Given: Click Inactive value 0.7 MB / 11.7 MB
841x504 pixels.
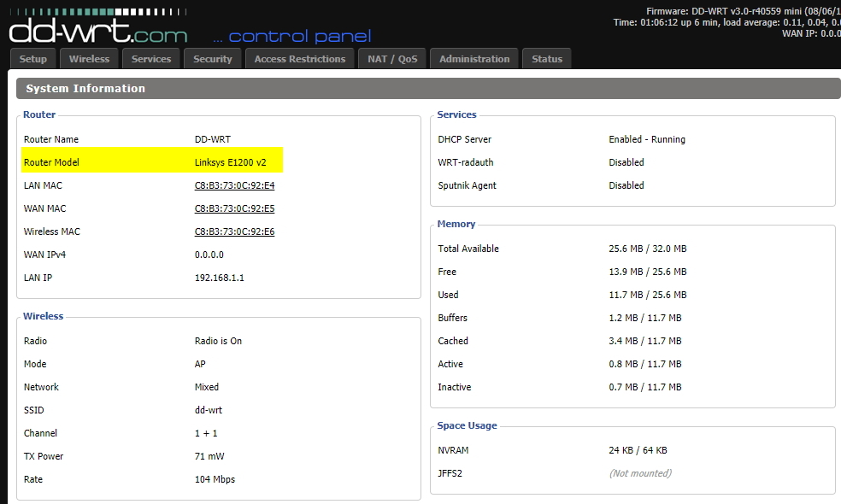Looking at the screenshot, I should click(644, 387).
